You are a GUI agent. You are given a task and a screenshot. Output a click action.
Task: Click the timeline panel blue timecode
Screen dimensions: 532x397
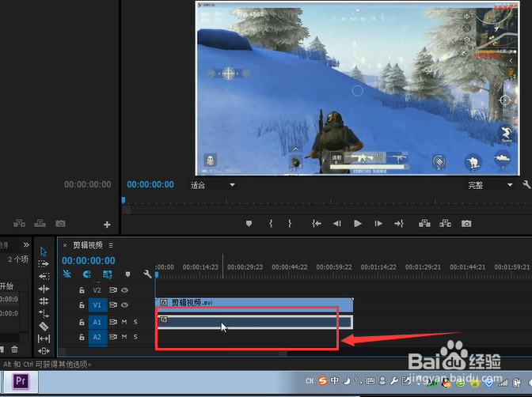click(x=88, y=260)
